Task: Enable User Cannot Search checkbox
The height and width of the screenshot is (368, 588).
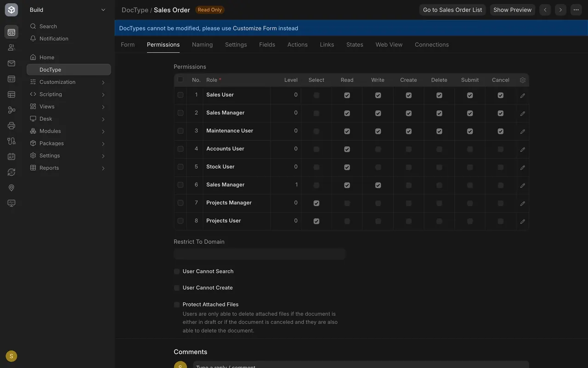Action: pyautogui.click(x=176, y=271)
